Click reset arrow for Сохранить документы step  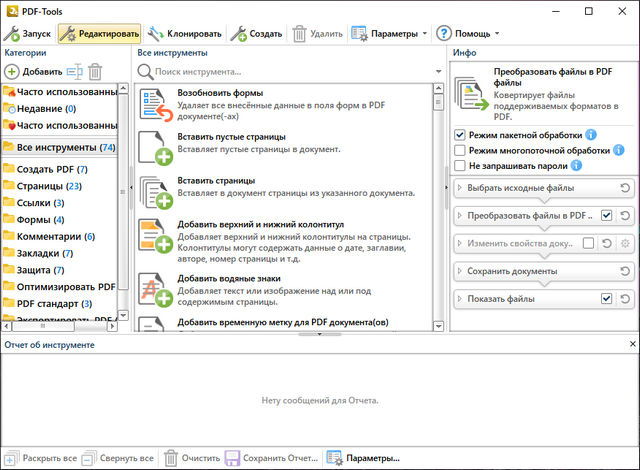(625, 271)
